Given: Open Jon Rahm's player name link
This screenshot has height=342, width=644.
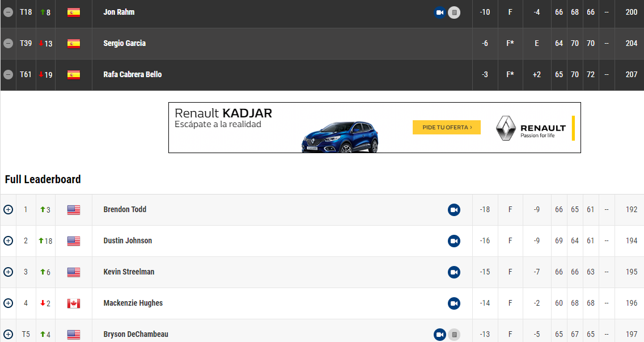Looking at the screenshot, I should [119, 12].
